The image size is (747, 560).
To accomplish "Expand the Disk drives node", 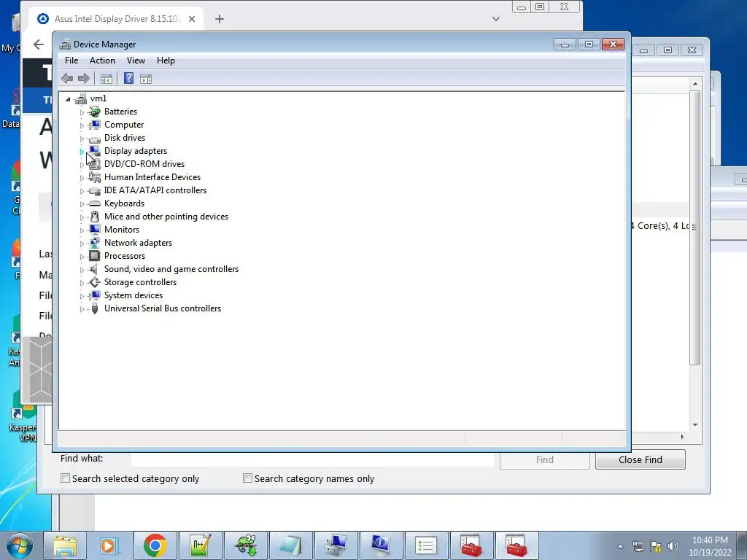I will pos(82,139).
